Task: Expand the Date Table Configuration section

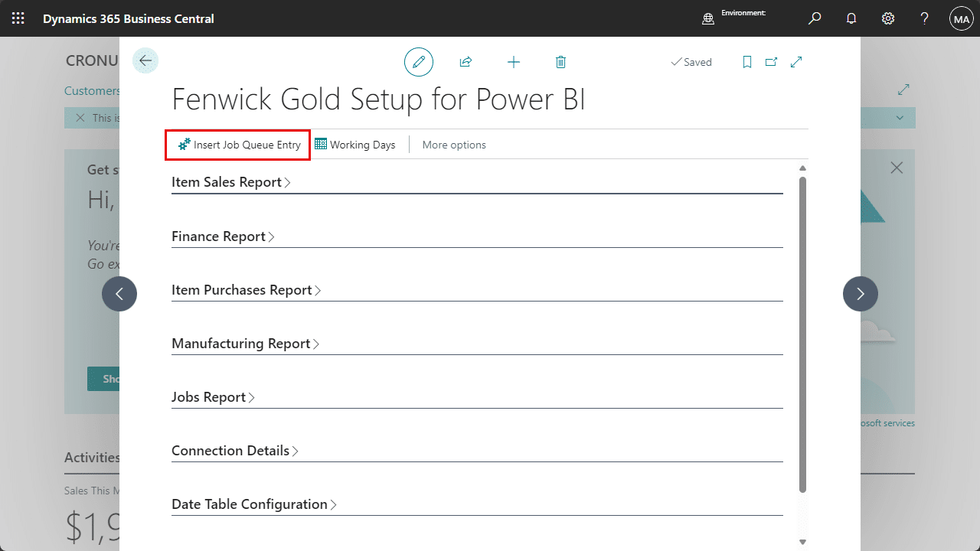Action: [x=254, y=504]
